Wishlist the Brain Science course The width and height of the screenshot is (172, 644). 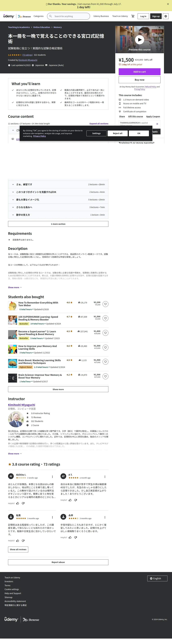point(105,376)
